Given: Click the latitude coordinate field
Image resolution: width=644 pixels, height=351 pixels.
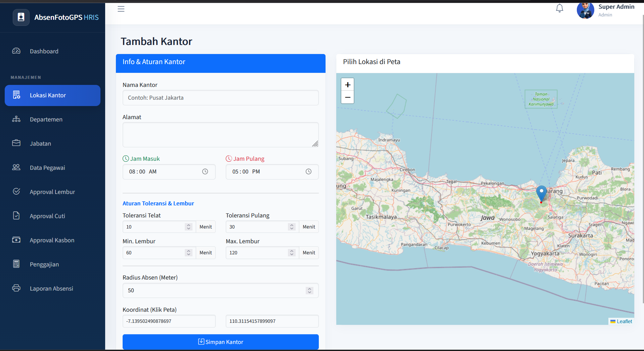Looking at the screenshot, I should point(169,321).
